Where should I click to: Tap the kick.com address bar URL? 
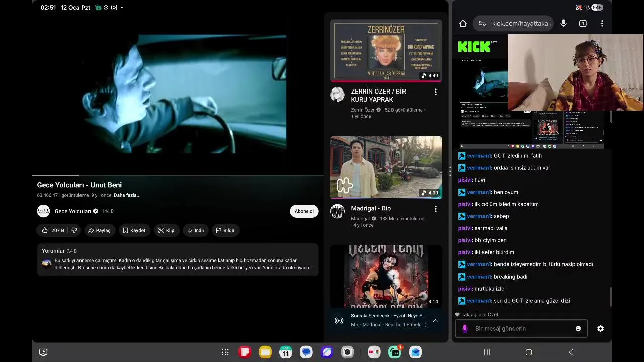coord(521,23)
